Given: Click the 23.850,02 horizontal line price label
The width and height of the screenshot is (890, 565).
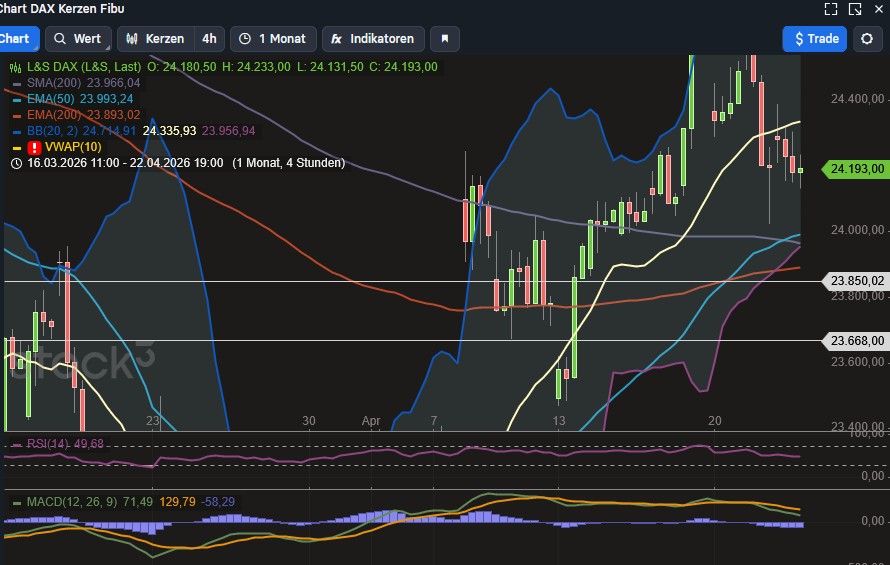Looking at the screenshot, I should click(856, 281).
